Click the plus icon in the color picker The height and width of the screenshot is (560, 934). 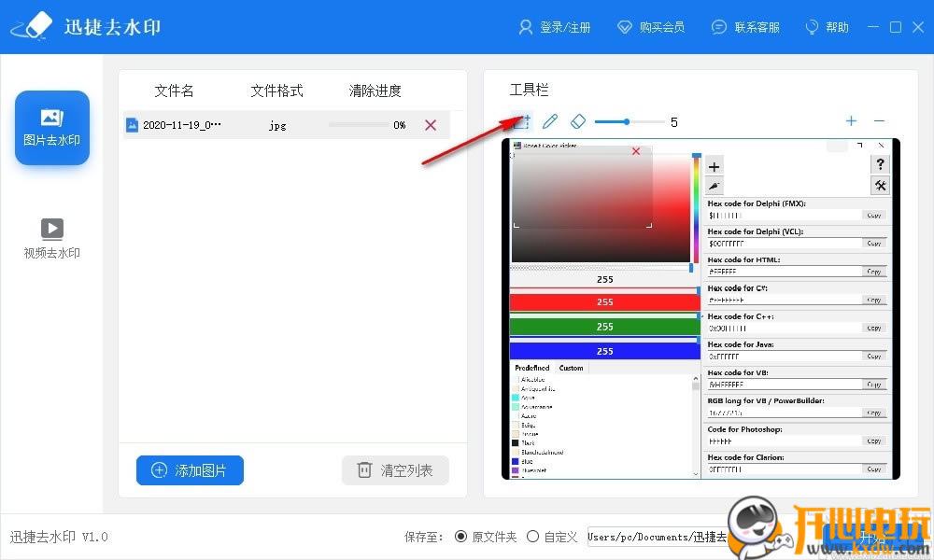[714, 166]
